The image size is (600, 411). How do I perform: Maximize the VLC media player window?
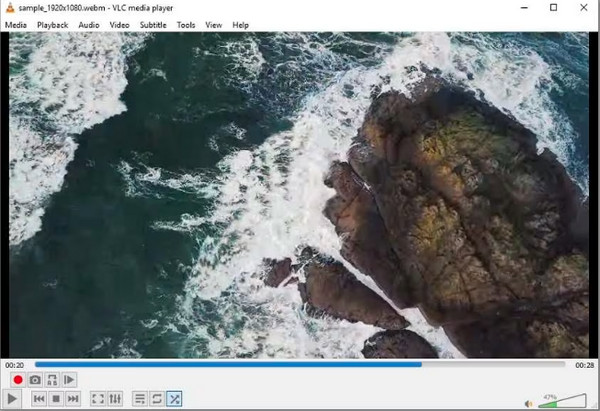(x=553, y=8)
